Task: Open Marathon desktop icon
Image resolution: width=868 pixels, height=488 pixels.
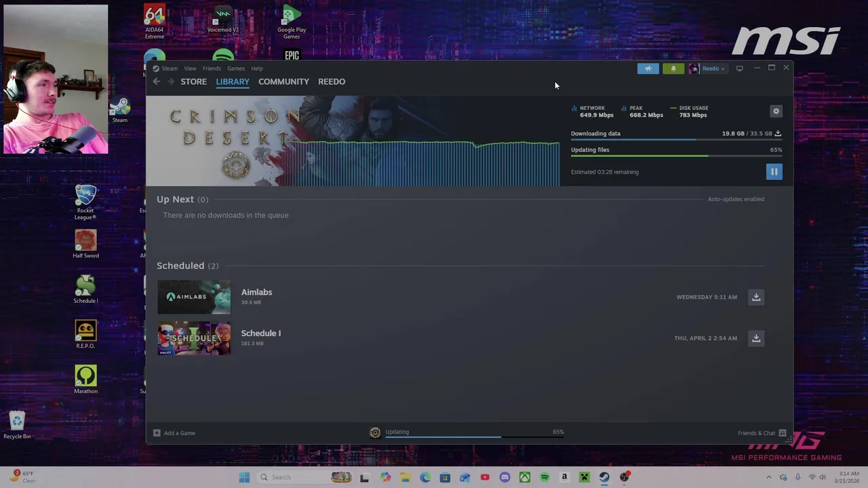Action: [85, 380]
